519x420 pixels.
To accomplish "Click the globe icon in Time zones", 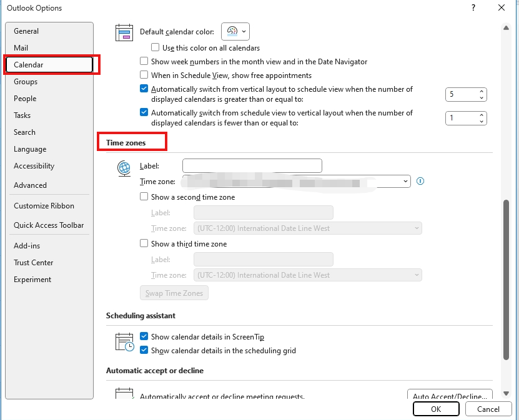I will pyautogui.click(x=124, y=168).
